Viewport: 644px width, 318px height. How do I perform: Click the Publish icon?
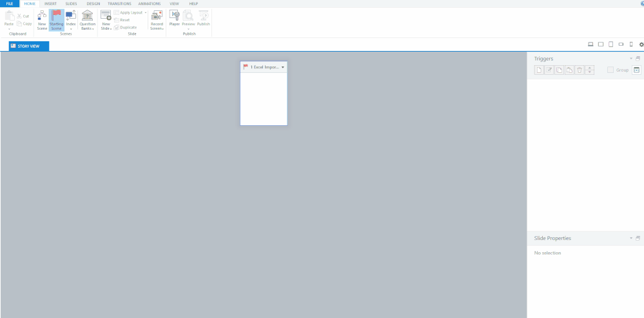tap(203, 19)
